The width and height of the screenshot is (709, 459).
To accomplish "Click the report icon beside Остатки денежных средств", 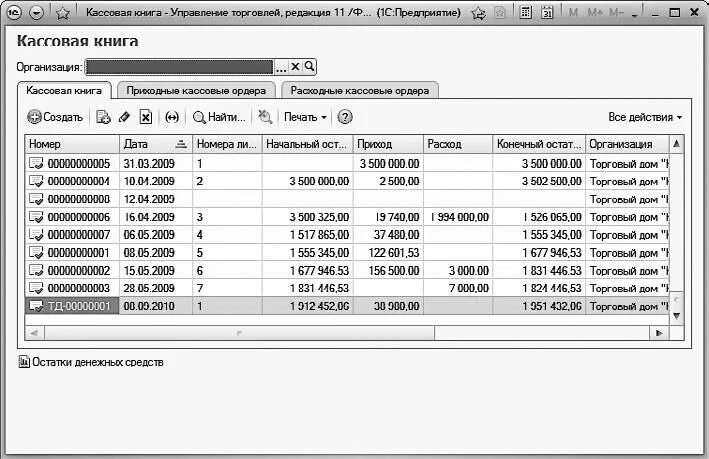I will coord(24,362).
